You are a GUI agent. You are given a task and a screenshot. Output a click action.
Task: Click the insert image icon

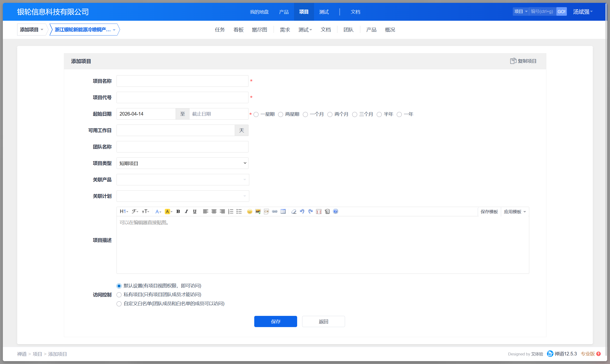click(258, 212)
